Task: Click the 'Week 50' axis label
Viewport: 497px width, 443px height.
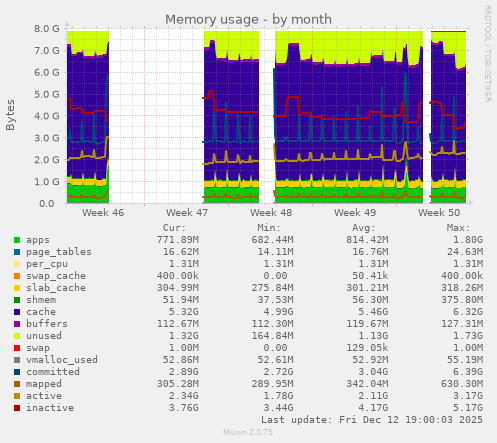Action: [x=439, y=213]
